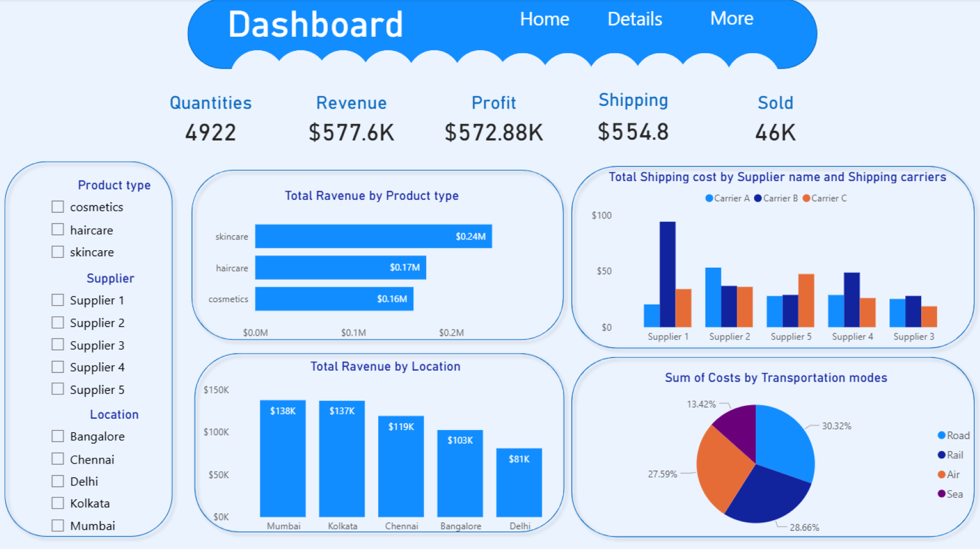Screen dimensions: 980x549
Task: Check the skincare product type box
Action: pos(58,251)
